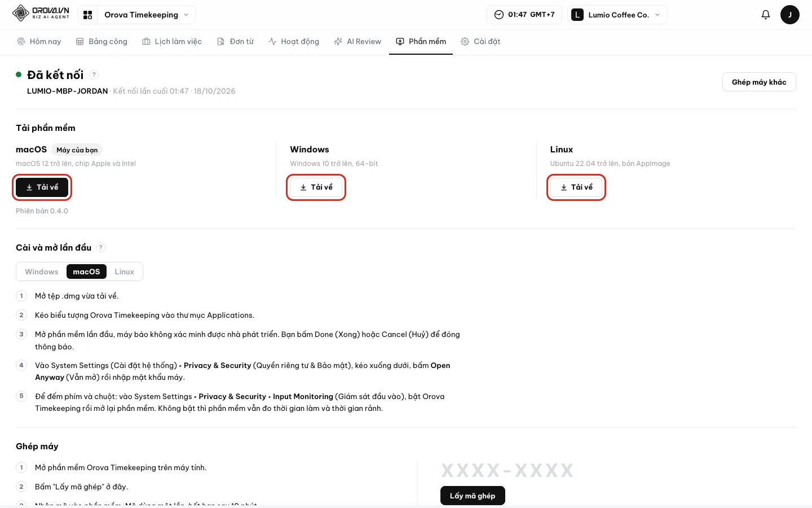Click the device name "LUMIO-MBP-JORDAN"
The width and height of the screenshot is (812, 508).
coord(67,91)
